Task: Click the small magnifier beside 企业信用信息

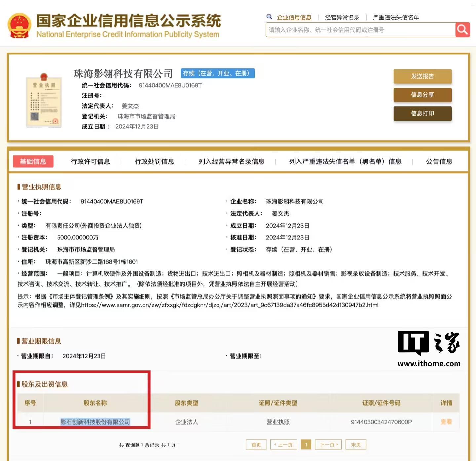Action: click(269, 17)
